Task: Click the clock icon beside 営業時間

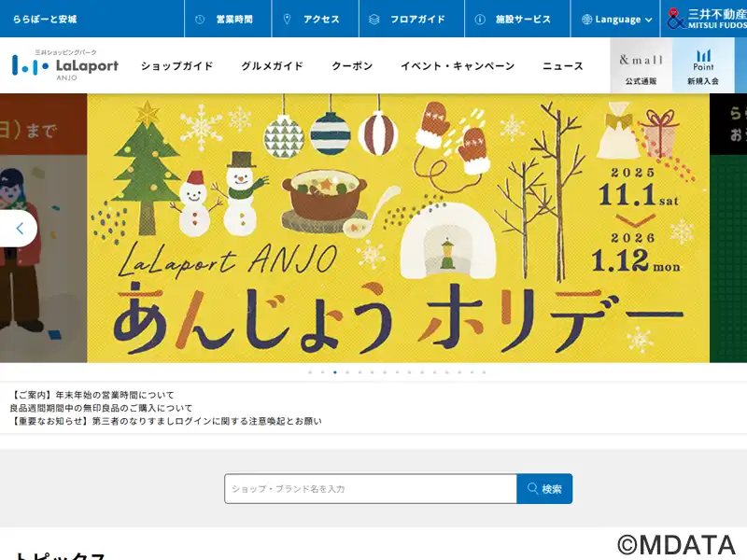Action: [x=200, y=19]
